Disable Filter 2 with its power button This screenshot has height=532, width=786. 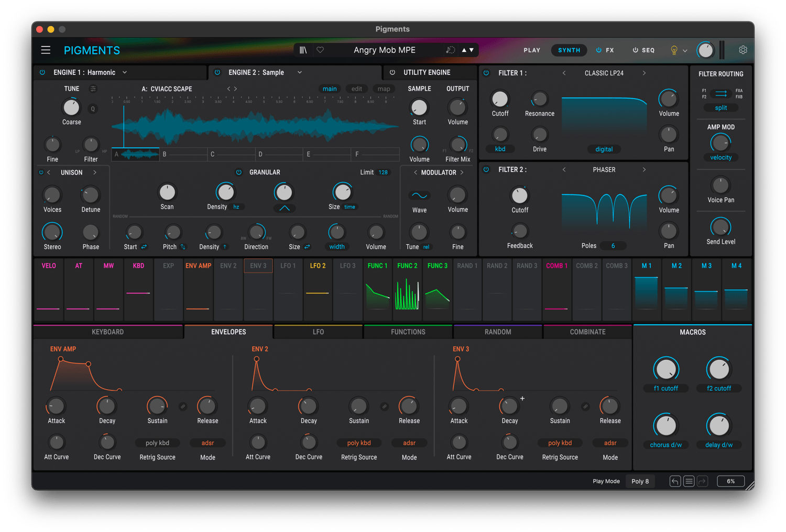(x=486, y=170)
